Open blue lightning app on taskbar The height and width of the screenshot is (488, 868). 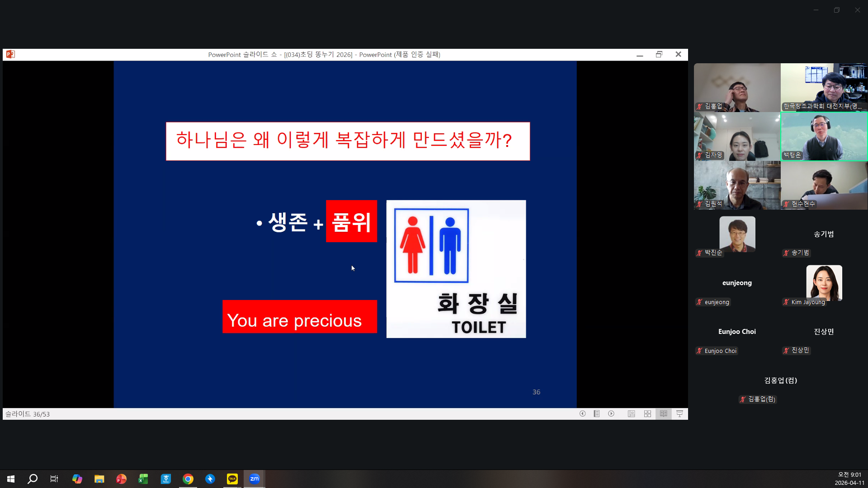coord(210,479)
